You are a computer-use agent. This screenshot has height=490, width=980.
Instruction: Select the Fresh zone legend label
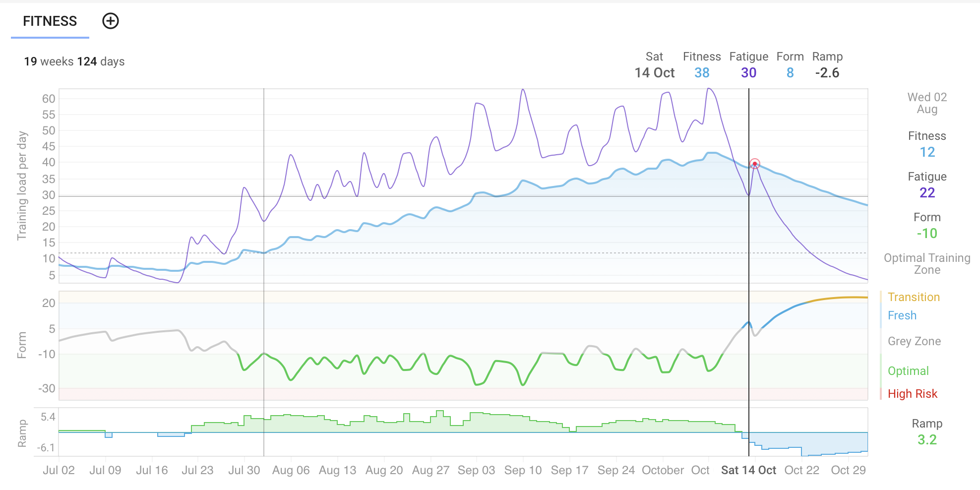(902, 315)
